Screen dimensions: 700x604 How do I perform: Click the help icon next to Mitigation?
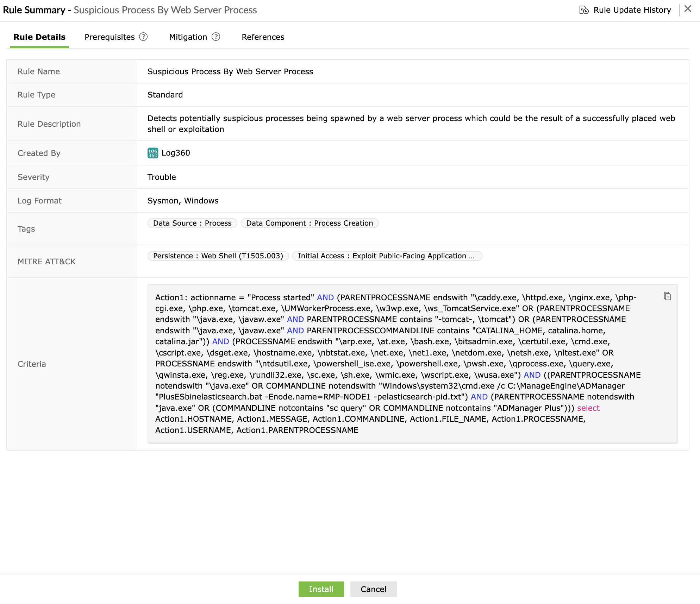tap(217, 37)
